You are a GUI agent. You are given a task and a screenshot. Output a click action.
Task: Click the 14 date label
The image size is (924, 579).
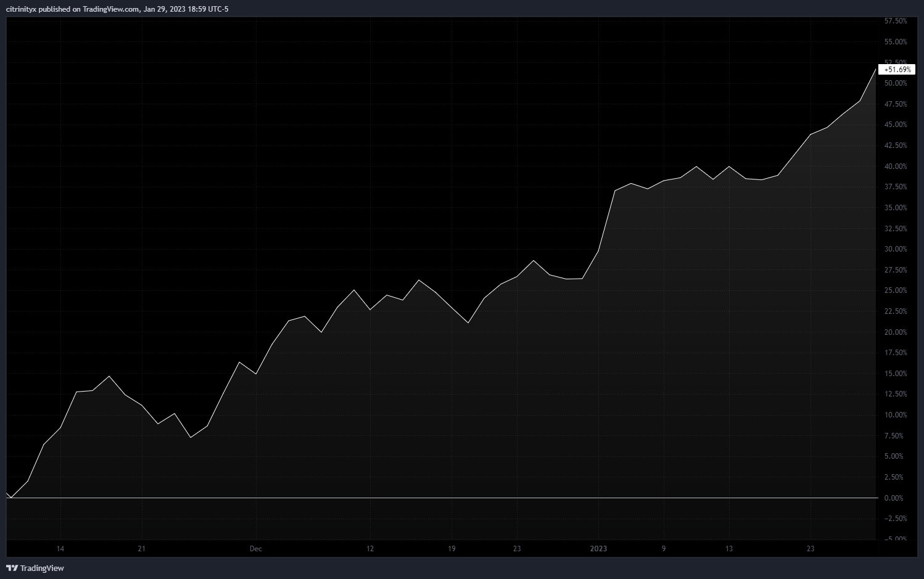point(60,549)
